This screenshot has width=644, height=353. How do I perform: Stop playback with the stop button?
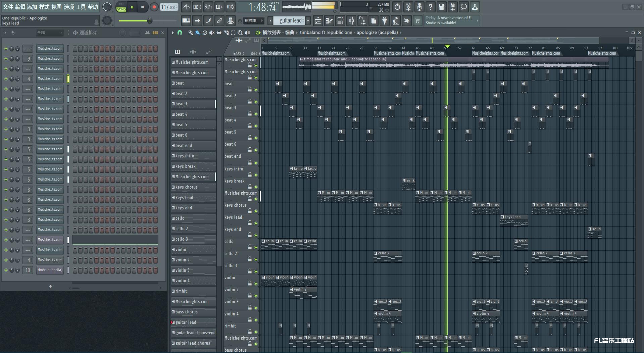[143, 7]
